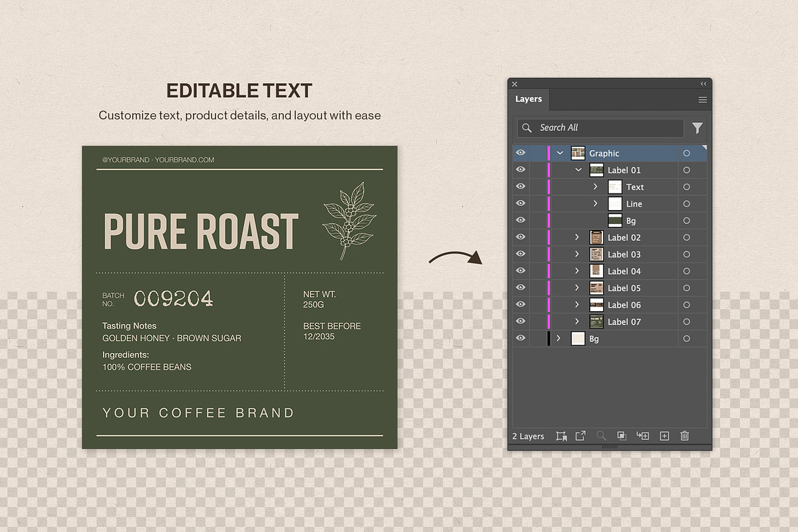Click Create New Sublayer icon
The height and width of the screenshot is (532, 798).
point(642,436)
